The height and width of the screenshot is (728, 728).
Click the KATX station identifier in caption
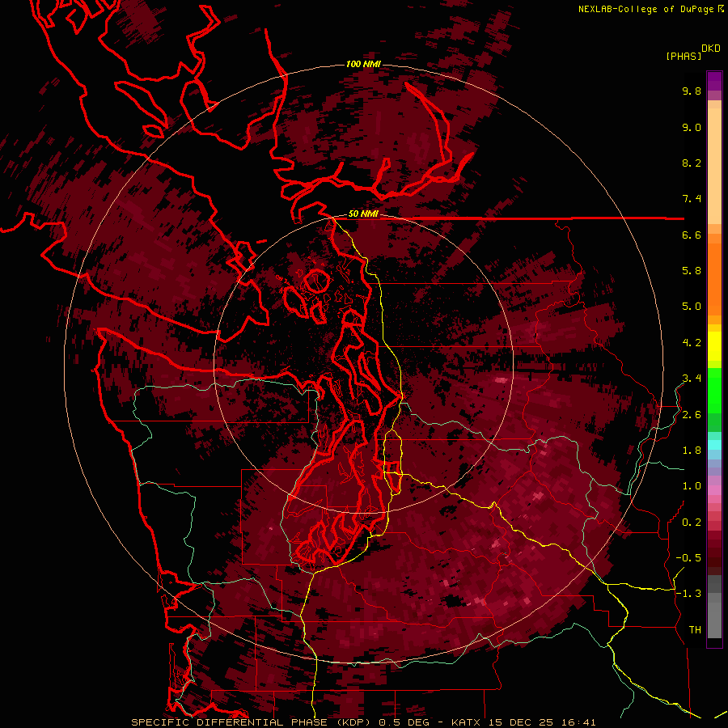coord(467,722)
